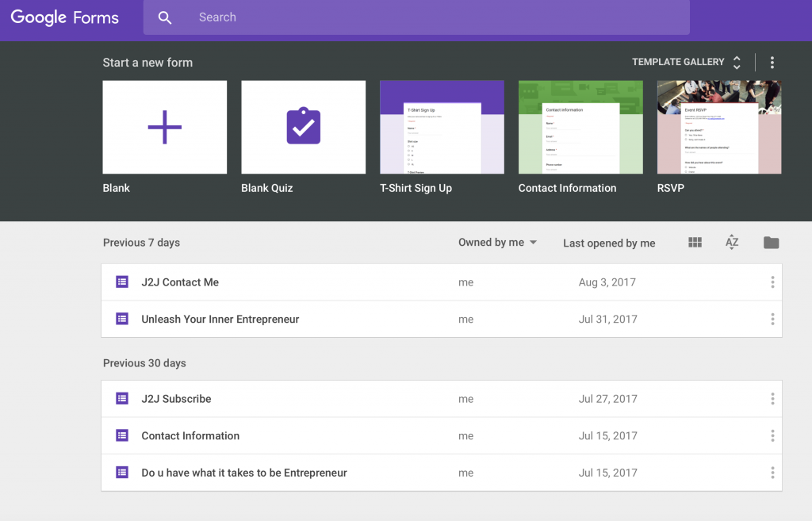Image resolution: width=812 pixels, height=521 pixels.
Task: Choose the RSVP template thumbnail
Action: pyautogui.click(x=719, y=127)
